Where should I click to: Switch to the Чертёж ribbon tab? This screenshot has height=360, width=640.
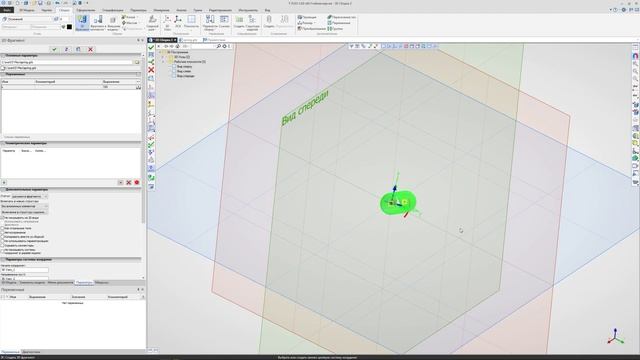pyautogui.click(x=47, y=10)
